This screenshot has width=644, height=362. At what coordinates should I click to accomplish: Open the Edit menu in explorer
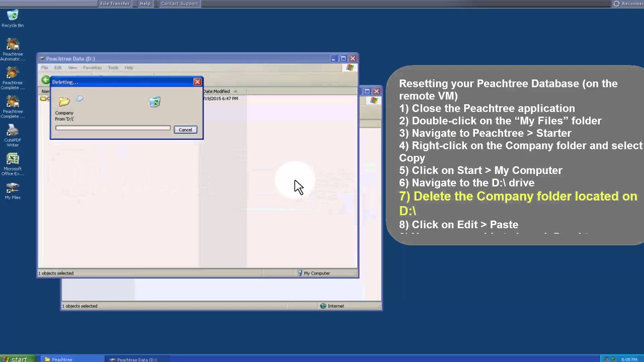pos(58,67)
